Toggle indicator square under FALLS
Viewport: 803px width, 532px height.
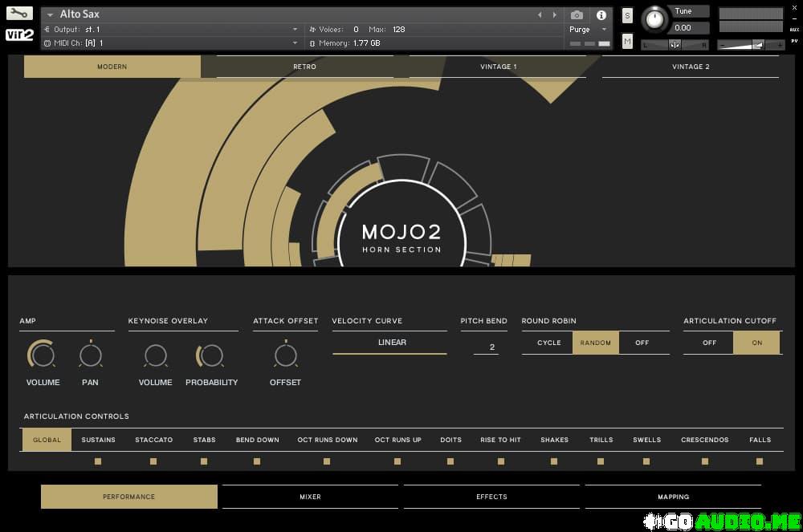(x=760, y=461)
